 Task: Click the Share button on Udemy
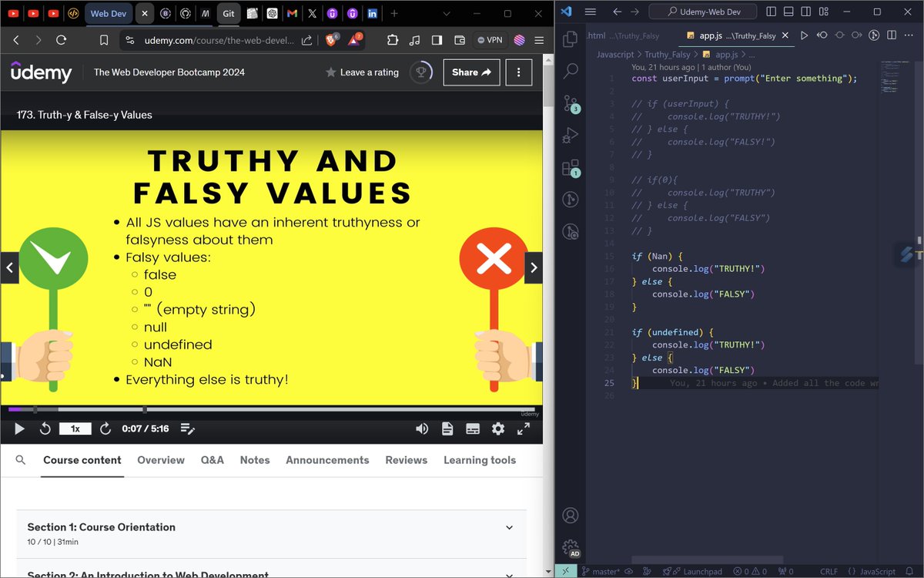(472, 72)
